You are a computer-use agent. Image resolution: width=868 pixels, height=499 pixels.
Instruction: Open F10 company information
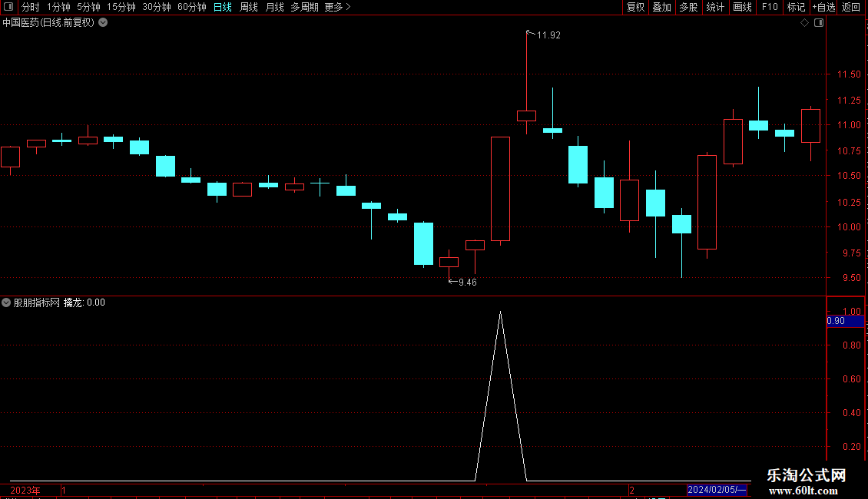[770, 7]
